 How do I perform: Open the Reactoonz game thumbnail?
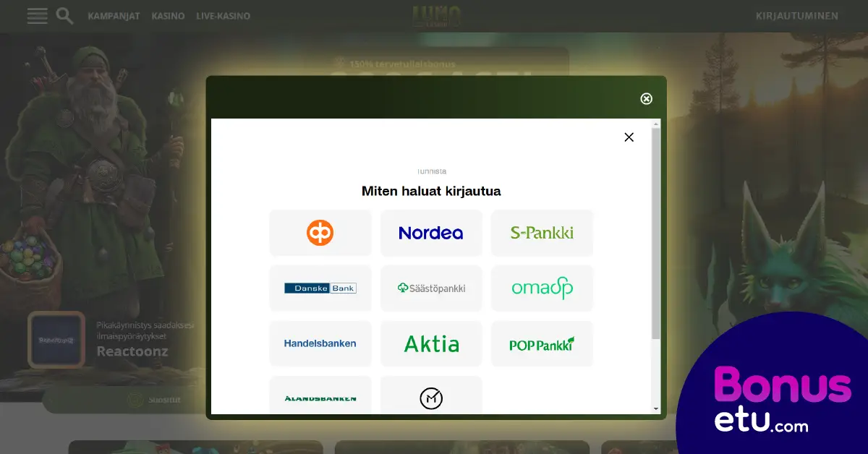(56, 340)
